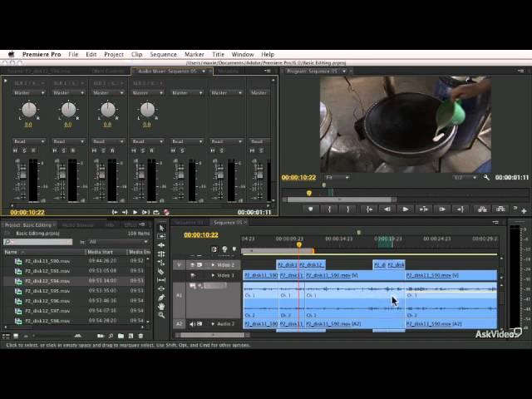The width and height of the screenshot is (532, 399).
Task: Select the Rate Stretch tool
Action: point(161,263)
